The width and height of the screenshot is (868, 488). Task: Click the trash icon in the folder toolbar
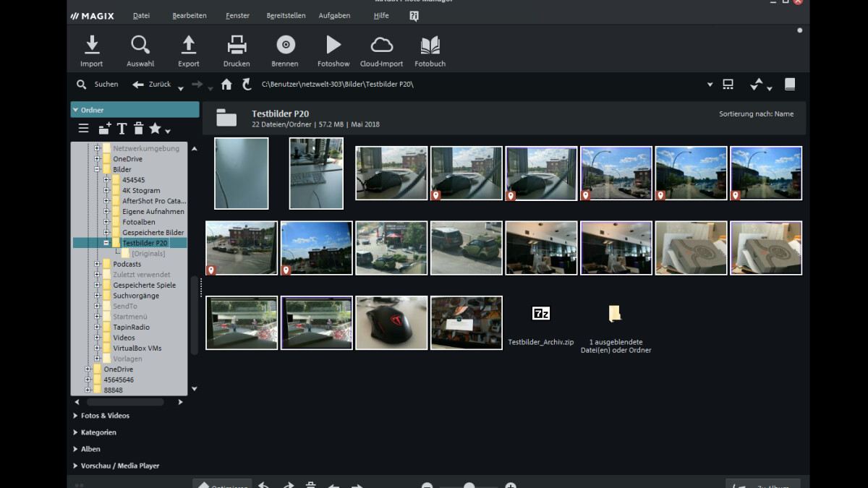(138, 129)
